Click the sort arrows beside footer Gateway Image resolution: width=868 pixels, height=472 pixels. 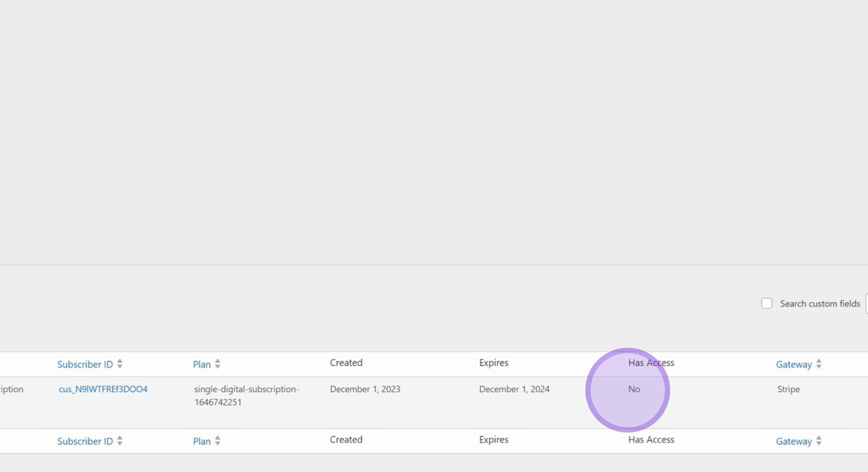819,441
